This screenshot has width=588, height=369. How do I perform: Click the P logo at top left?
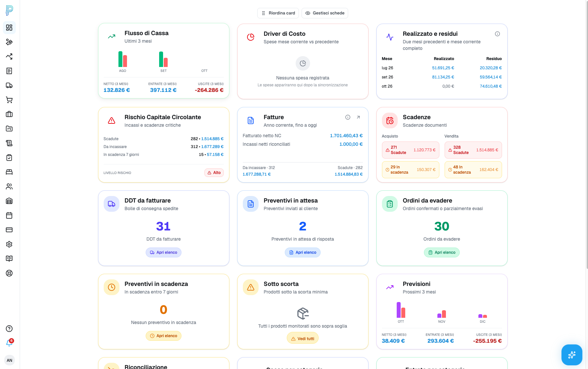pos(9,10)
